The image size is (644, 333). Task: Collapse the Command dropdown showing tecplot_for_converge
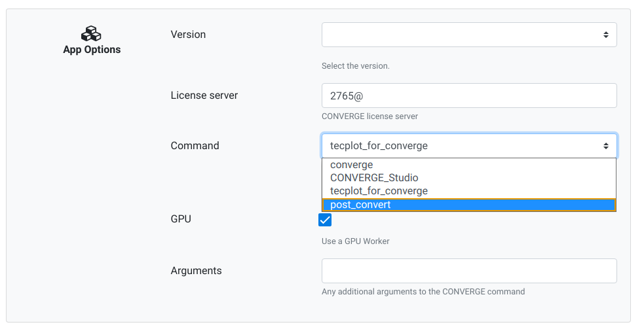pos(469,146)
